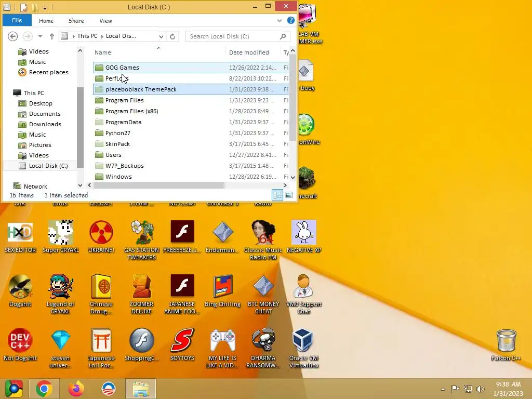532x399 pixels.
Task: Click the taskbar volume speaker icon
Action: (x=480, y=389)
